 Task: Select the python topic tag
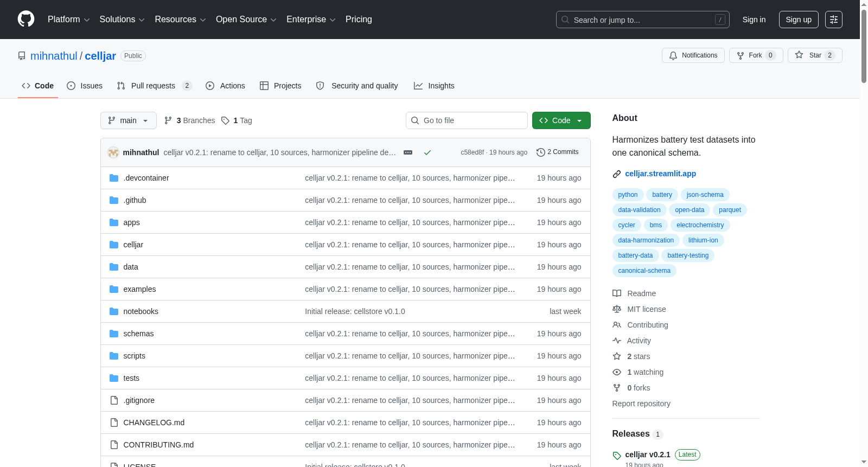pyautogui.click(x=628, y=195)
